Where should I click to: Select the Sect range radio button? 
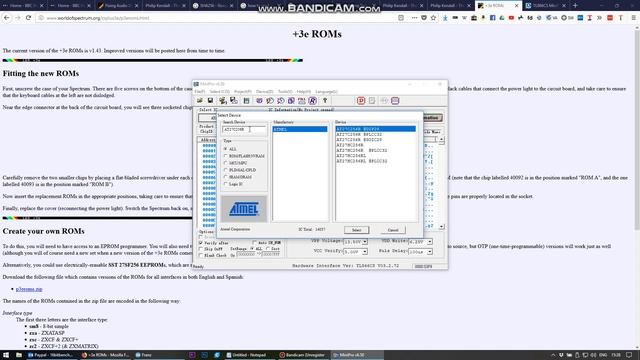pyautogui.click(x=268, y=249)
